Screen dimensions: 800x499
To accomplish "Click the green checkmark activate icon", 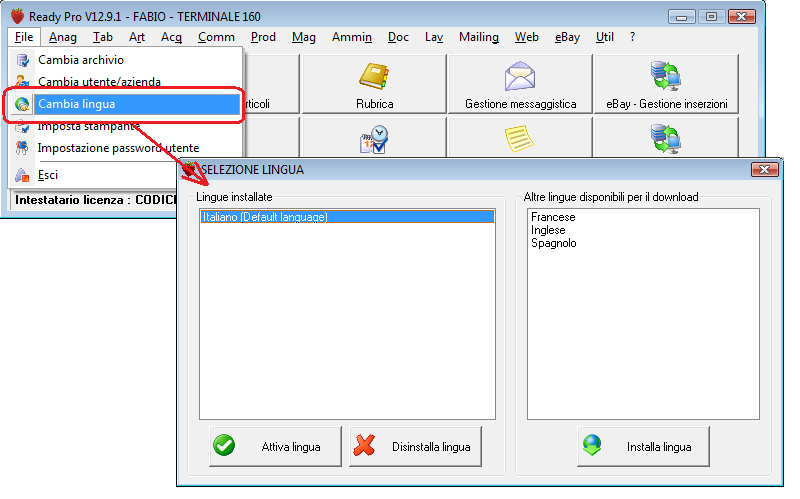I will click(x=224, y=445).
